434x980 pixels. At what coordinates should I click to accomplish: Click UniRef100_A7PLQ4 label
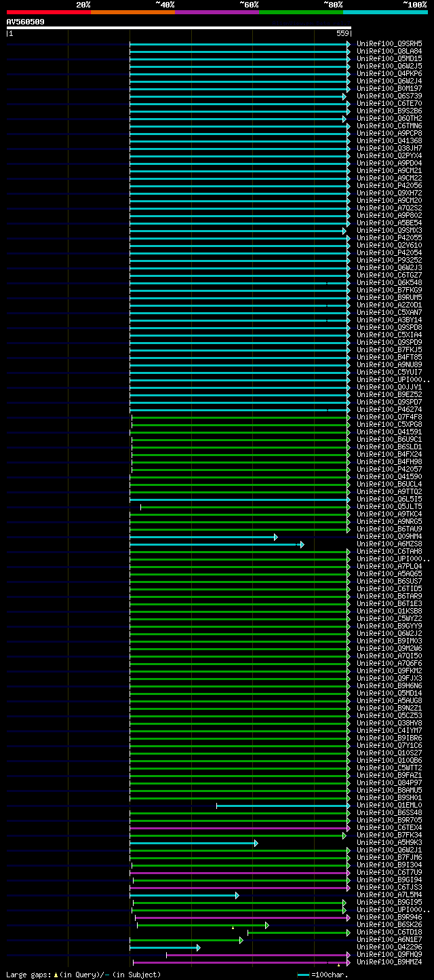(389, 566)
